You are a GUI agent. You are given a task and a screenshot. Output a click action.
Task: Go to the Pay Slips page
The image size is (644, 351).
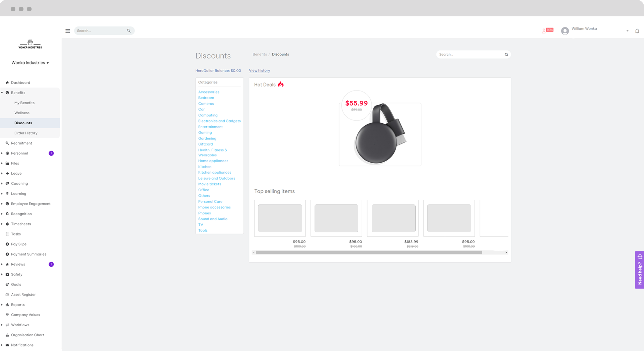point(18,244)
